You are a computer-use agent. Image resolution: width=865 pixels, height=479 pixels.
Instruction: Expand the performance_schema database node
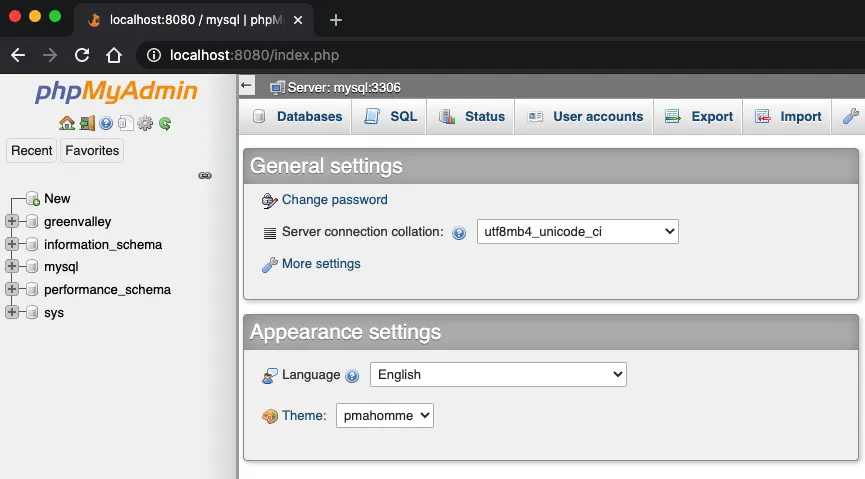point(12,290)
